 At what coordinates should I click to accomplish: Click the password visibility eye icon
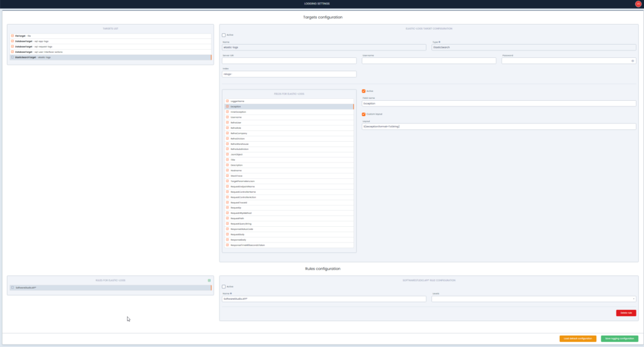pyautogui.click(x=632, y=61)
